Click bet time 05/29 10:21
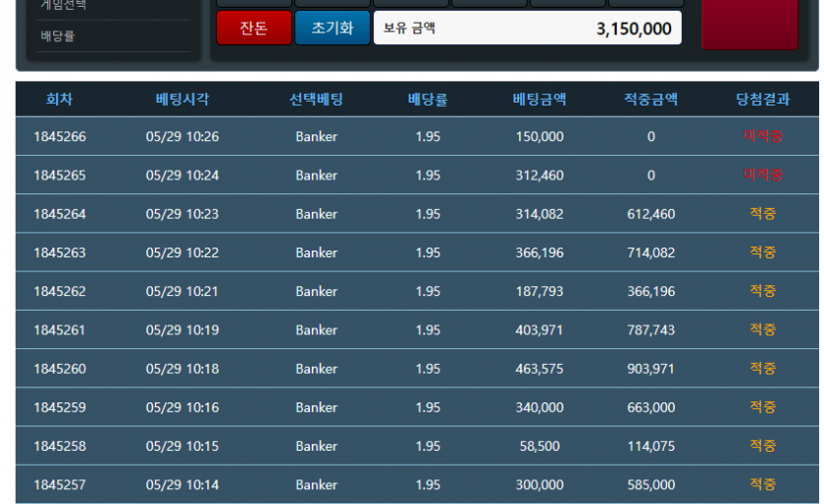Image resolution: width=824 pixels, height=504 pixels. 183,291
